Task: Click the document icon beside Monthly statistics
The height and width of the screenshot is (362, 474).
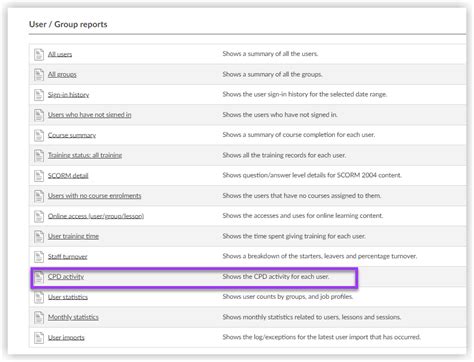Action: click(39, 317)
